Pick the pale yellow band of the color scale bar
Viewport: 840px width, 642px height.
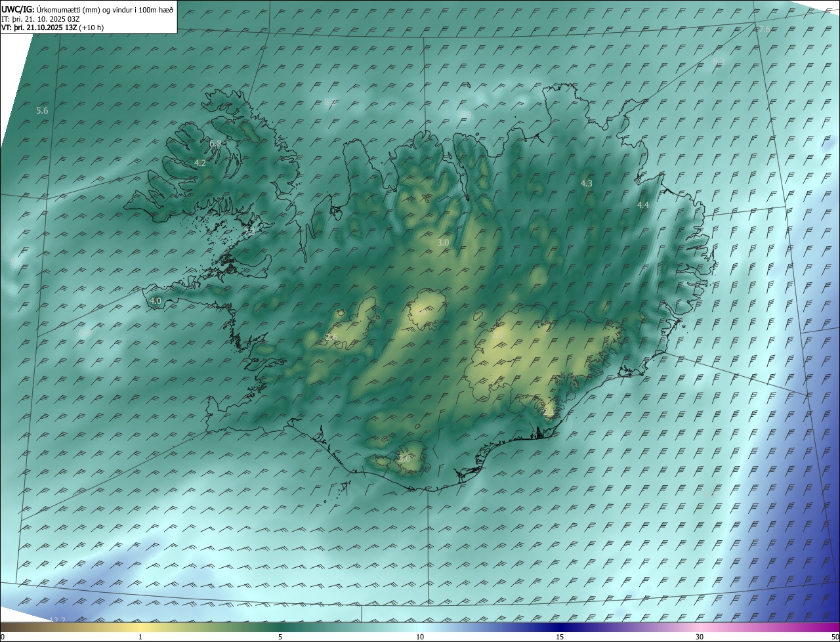(140, 628)
